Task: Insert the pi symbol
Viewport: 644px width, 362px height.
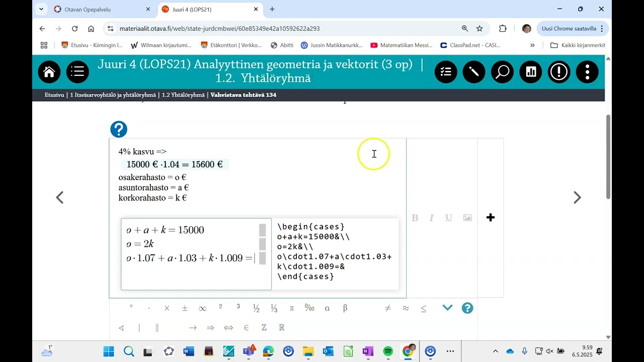Action: (292, 308)
